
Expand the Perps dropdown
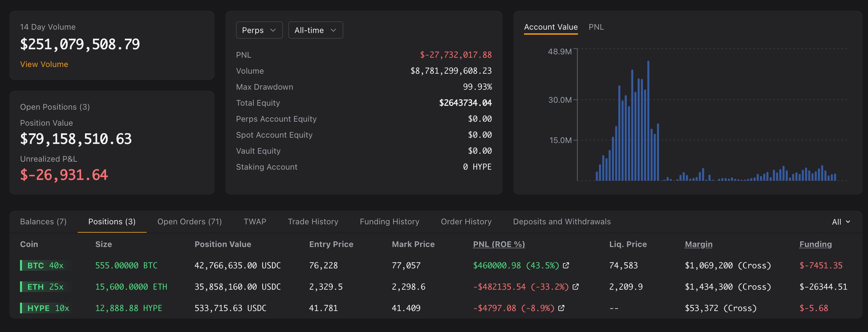259,30
